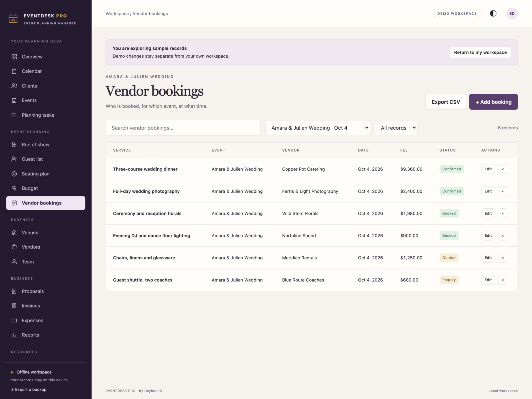Click the Budget dollar icon
Viewport: 532px width, 399px height.
(x=14, y=188)
